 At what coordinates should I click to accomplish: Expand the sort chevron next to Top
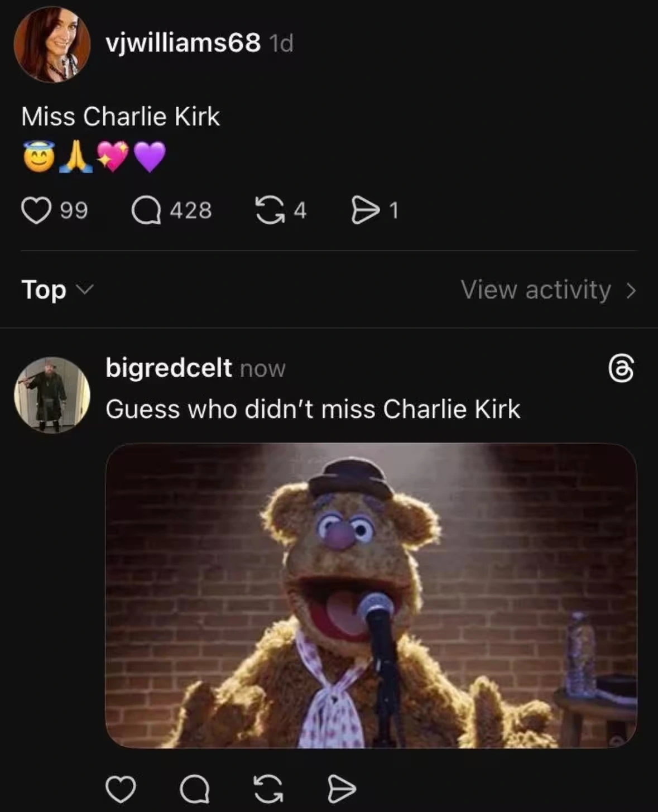(84, 290)
